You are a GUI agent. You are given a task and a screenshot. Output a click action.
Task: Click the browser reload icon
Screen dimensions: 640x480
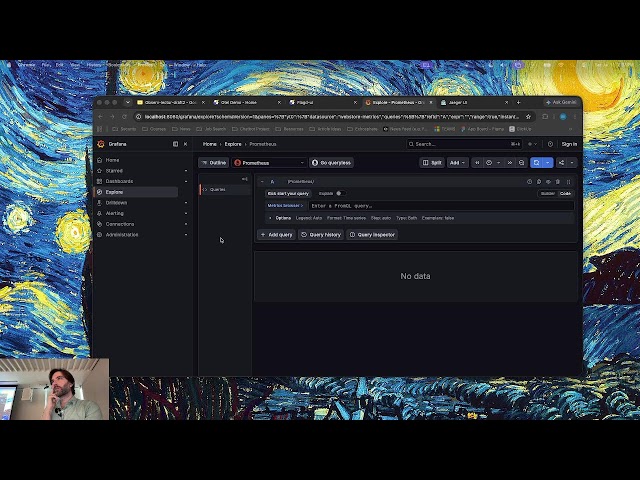click(x=124, y=117)
